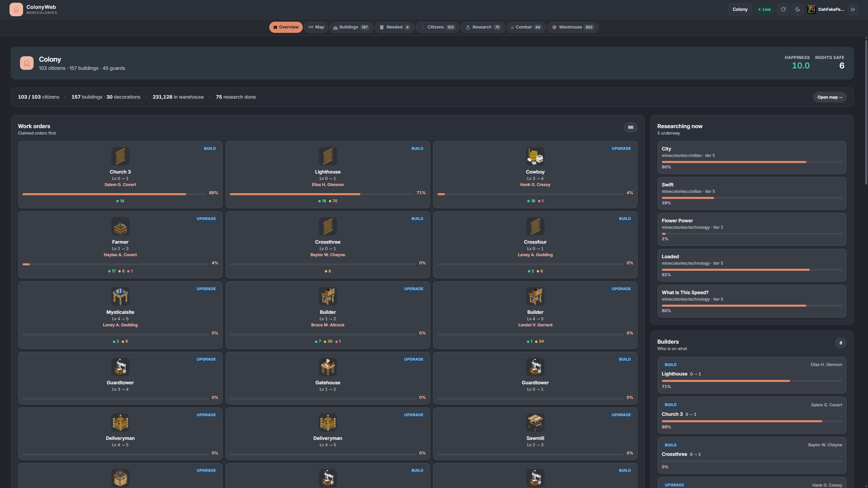The width and height of the screenshot is (868, 488).
Task: Click the '75 research done' stat
Action: pos(236,97)
